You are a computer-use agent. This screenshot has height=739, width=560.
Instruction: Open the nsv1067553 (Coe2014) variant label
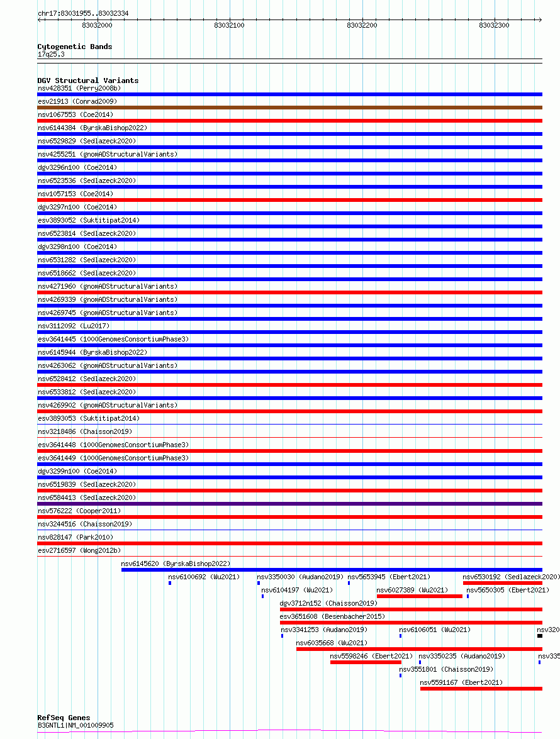[76, 114]
